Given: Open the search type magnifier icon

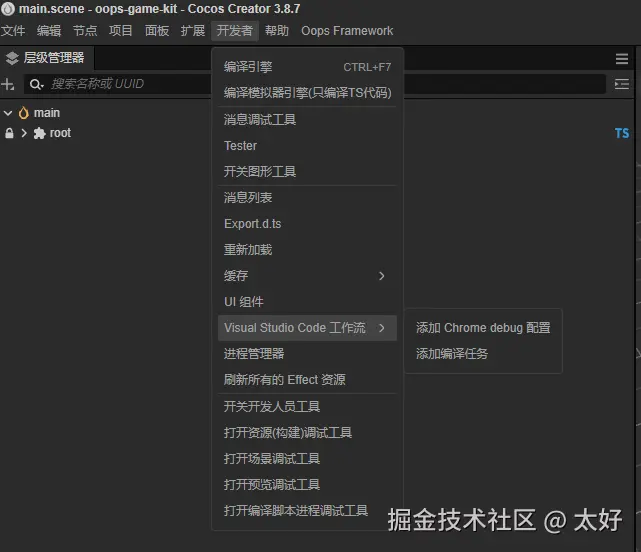Looking at the screenshot, I should (36, 84).
